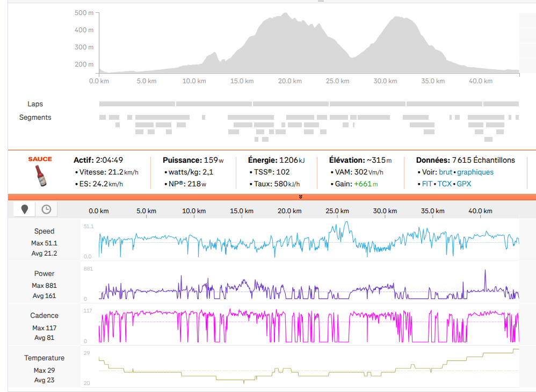The image size is (536, 392).
Task: Download the FIT file export
Action: [x=427, y=184]
